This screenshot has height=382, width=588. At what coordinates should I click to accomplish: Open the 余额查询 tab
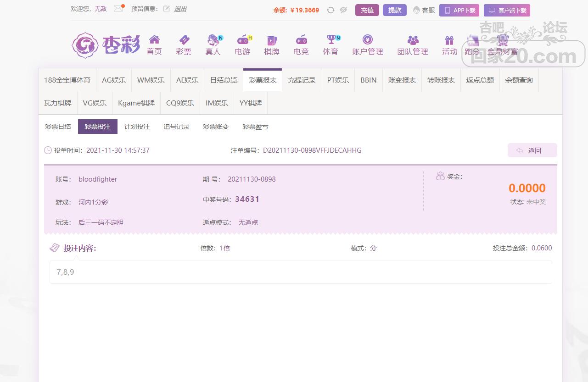(x=519, y=80)
